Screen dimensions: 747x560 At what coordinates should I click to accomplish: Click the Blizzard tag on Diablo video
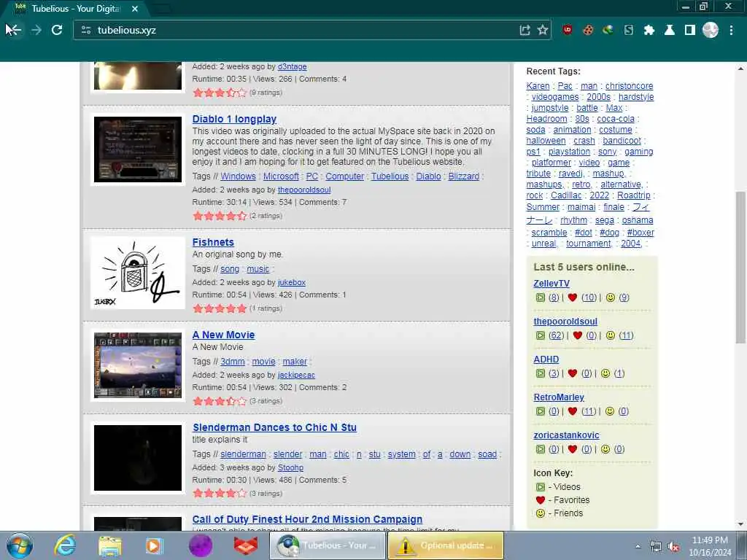click(463, 176)
